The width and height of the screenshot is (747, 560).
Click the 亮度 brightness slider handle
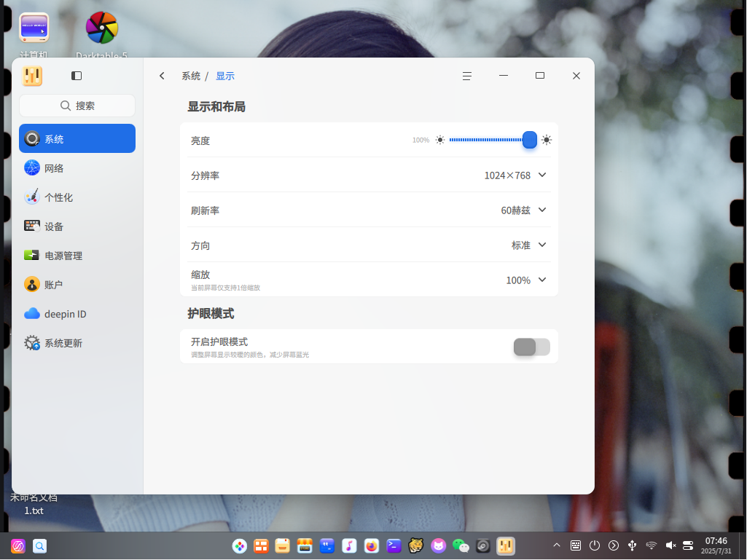[529, 140]
